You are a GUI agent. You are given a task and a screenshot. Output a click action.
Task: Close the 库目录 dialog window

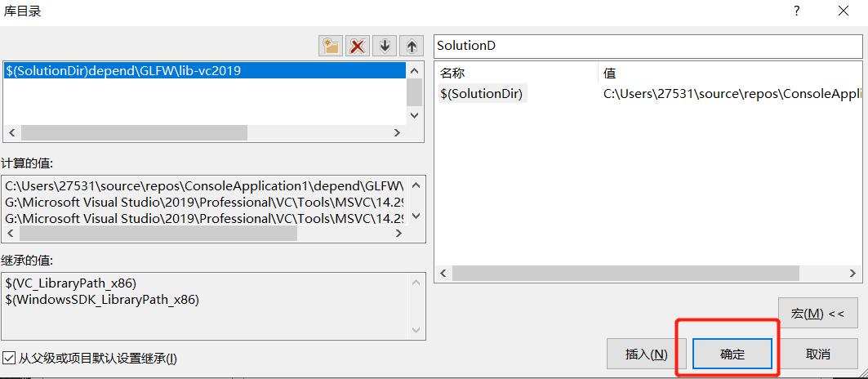pos(843,11)
